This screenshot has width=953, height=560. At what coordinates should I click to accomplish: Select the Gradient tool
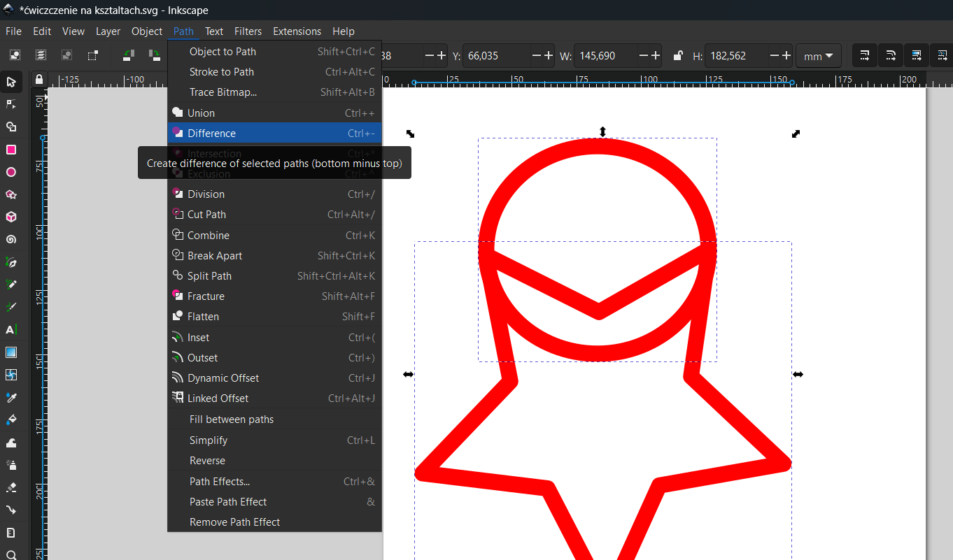click(x=11, y=352)
